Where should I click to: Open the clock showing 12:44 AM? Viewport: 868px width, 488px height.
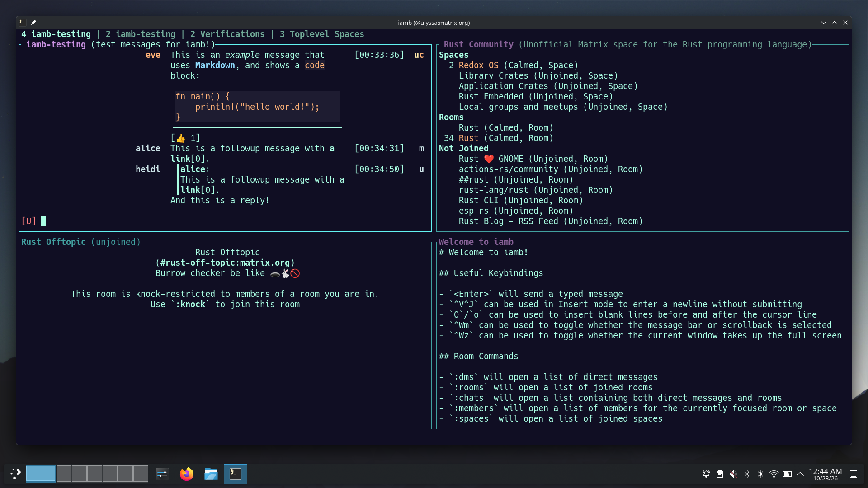coord(825,474)
